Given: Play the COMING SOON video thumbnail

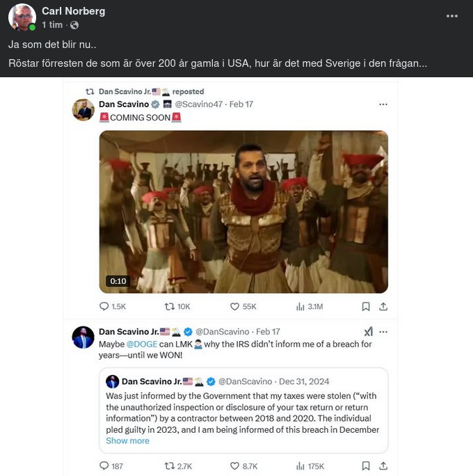Looking at the screenshot, I should tap(243, 212).
